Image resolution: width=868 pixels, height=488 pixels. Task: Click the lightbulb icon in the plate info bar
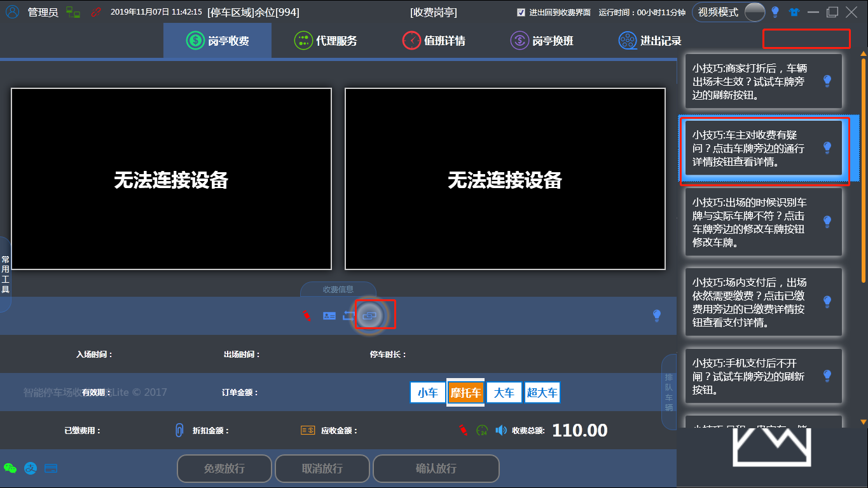(658, 315)
